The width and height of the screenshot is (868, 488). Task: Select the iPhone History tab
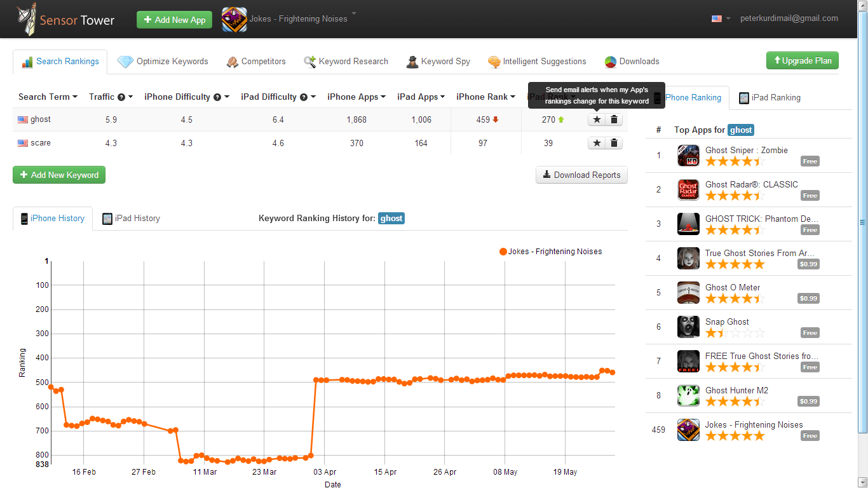(x=53, y=218)
